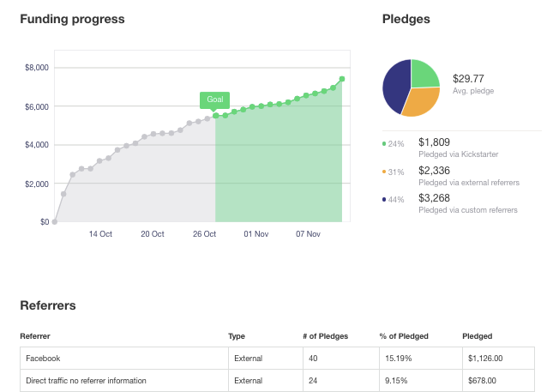Click the $3,268 custom referrers amount
Screen dimensions: 559x392
point(434,198)
